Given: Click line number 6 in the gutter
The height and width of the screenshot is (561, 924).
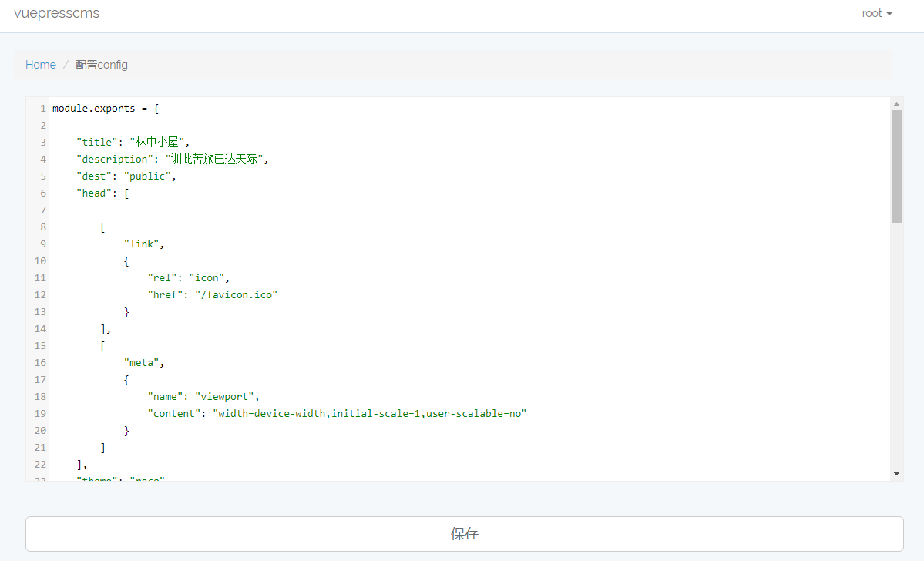Looking at the screenshot, I should pos(43,193).
